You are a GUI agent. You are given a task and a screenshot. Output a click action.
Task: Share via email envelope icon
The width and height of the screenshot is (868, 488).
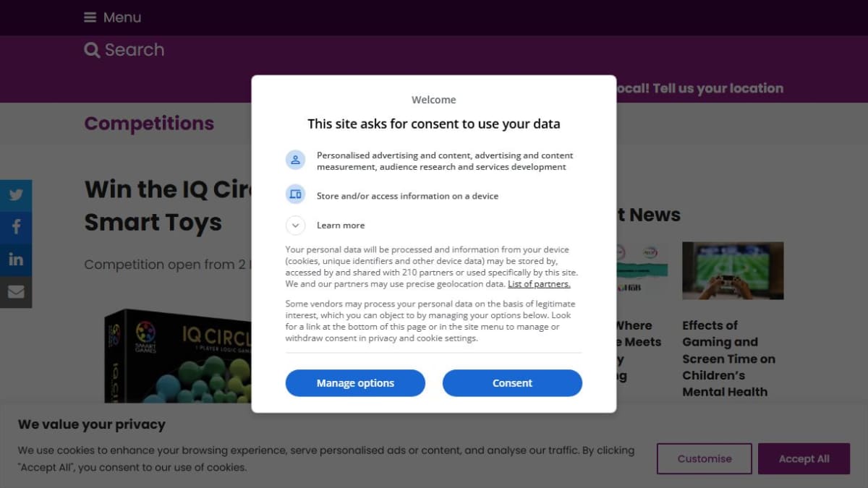[x=16, y=292]
